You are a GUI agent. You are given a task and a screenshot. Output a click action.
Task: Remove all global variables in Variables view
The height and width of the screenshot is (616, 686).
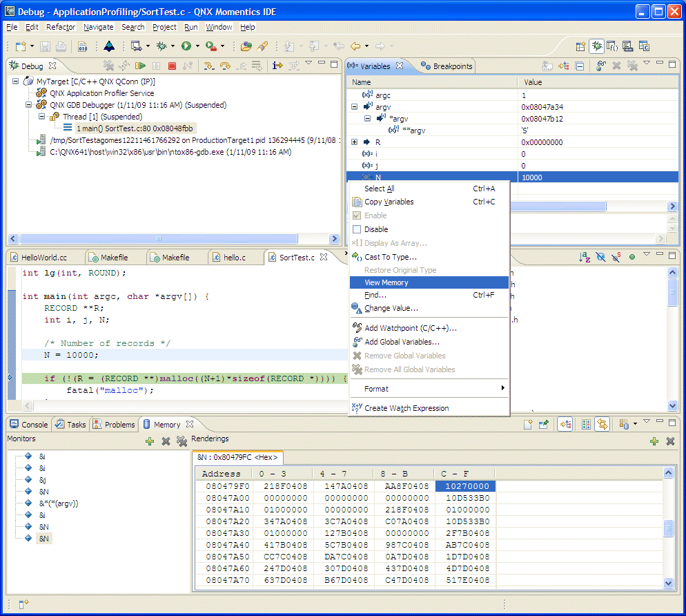[633, 65]
